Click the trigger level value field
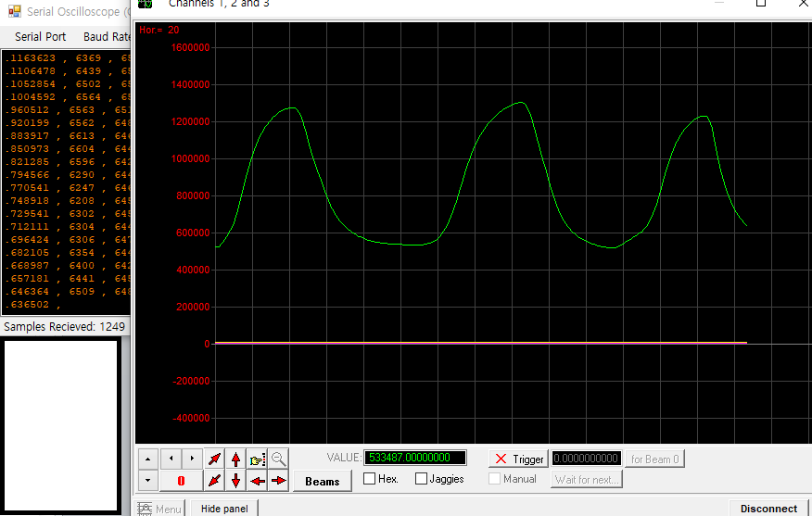The width and height of the screenshot is (812, 516). tap(586, 459)
